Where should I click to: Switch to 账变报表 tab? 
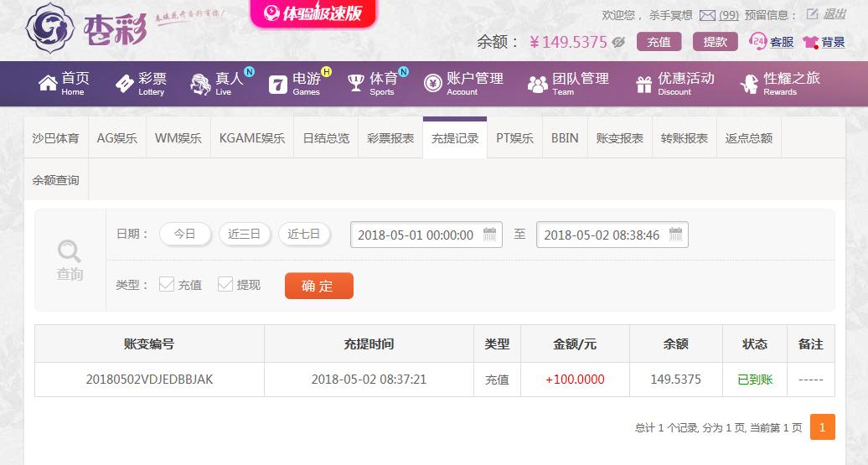click(619, 138)
